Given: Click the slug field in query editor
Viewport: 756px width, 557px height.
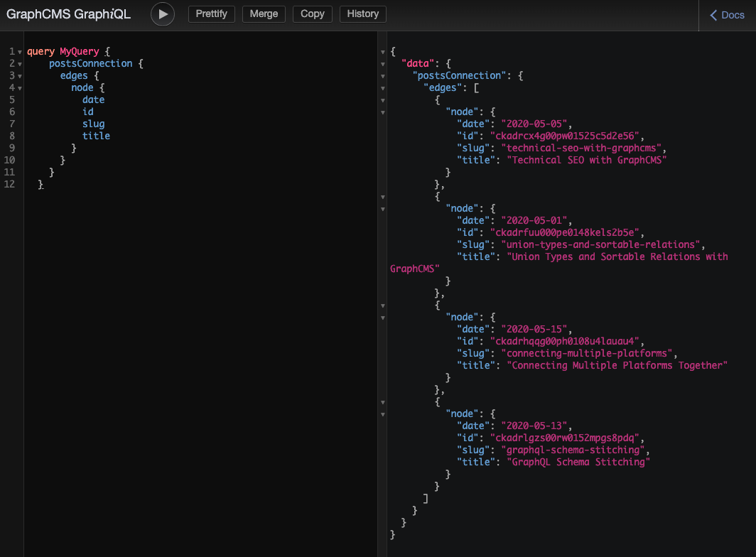Looking at the screenshot, I should tap(93, 124).
